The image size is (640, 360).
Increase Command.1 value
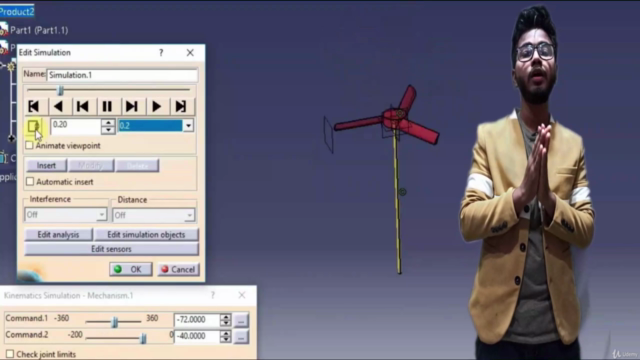(x=225, y=316)
